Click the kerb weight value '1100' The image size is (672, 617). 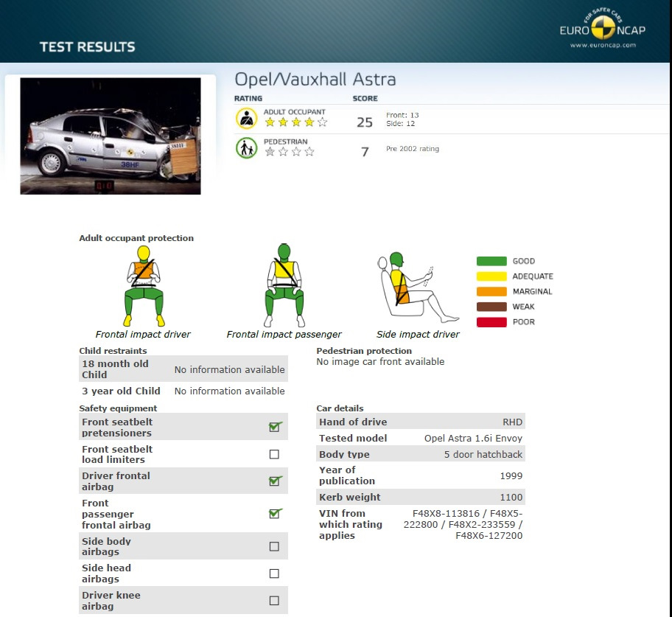[x=511, y=498]
